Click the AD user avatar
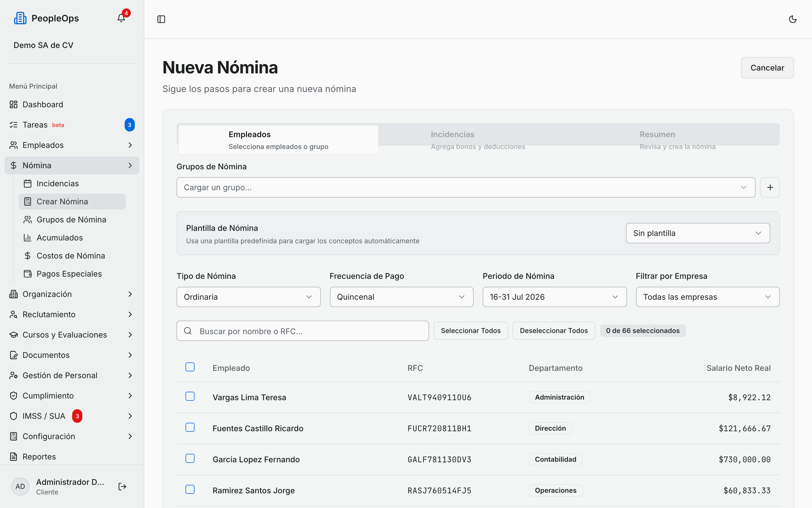This screenshot has height=508, width=812. coord(20,487)
